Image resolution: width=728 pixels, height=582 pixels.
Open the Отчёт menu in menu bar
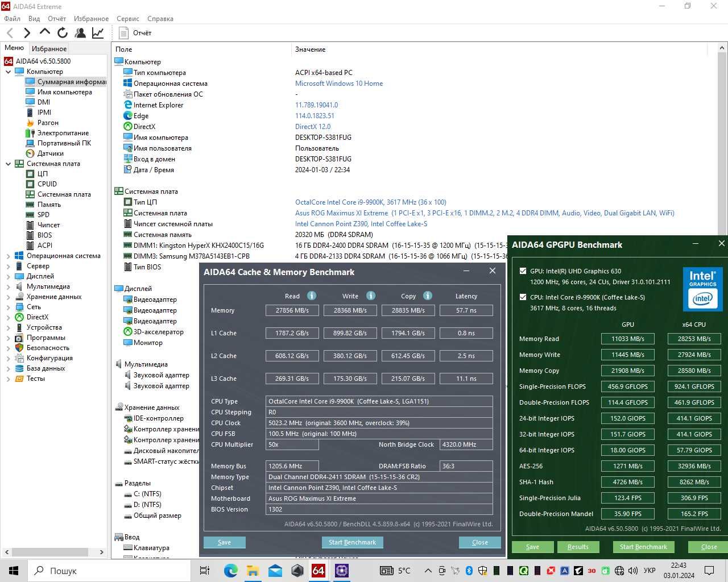coord(57,19)
